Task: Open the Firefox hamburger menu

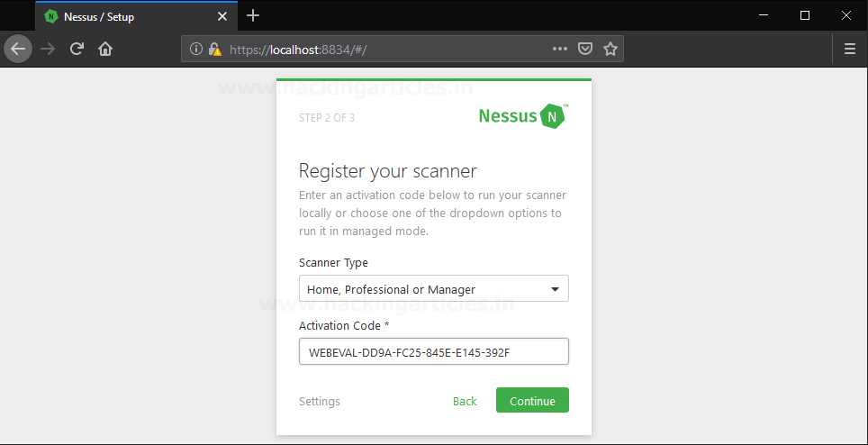Action: [x=850, y=49]
